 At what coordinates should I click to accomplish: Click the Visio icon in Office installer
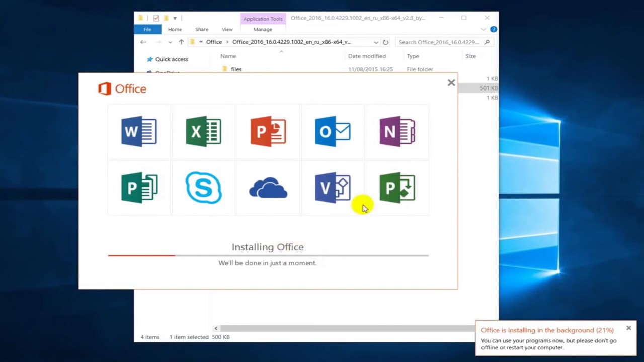point(333,188)
